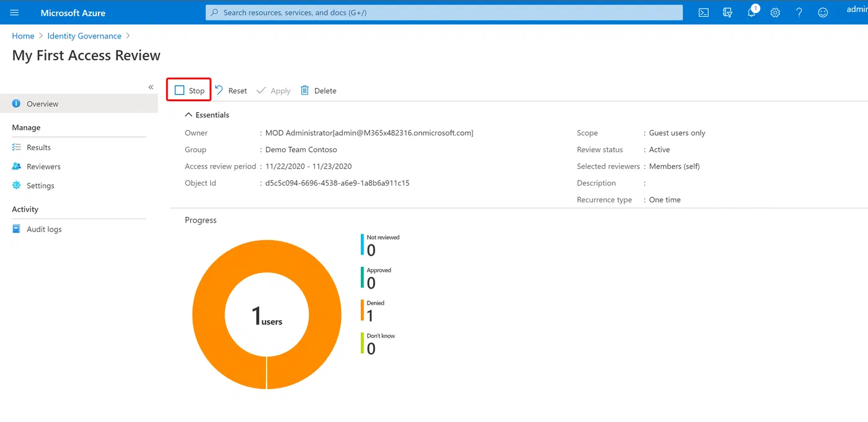Click the Delete toolbar label

(x=325, y=91)
